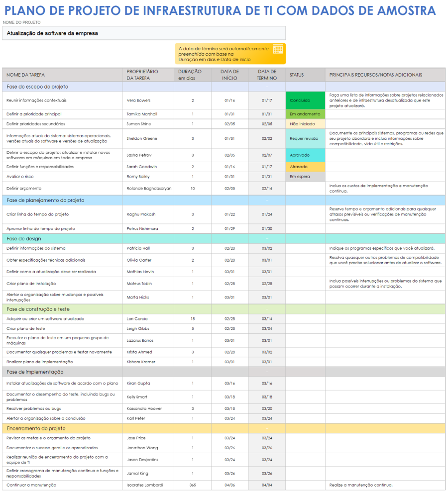Click the duration cell showing 365
The height and width of the screenshot is (492, 448).
[193, 485]
